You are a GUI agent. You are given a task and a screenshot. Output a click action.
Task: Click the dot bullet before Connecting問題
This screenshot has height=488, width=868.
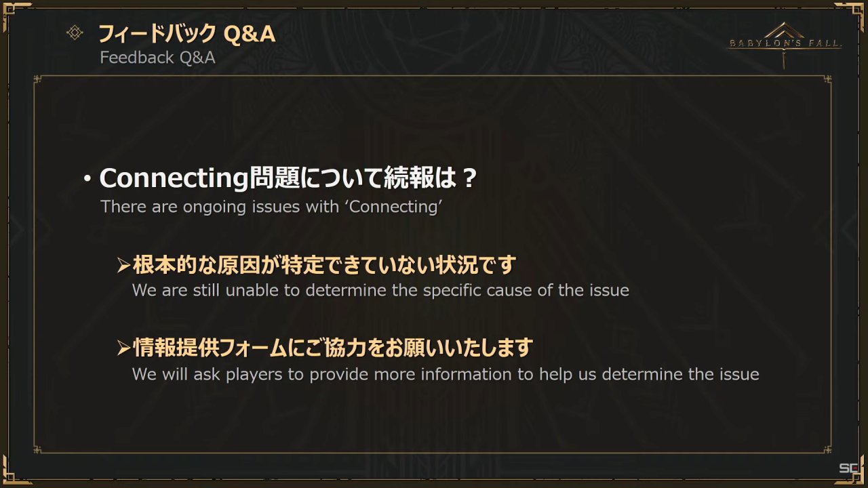pyautogui.click(x=87, y=180)
